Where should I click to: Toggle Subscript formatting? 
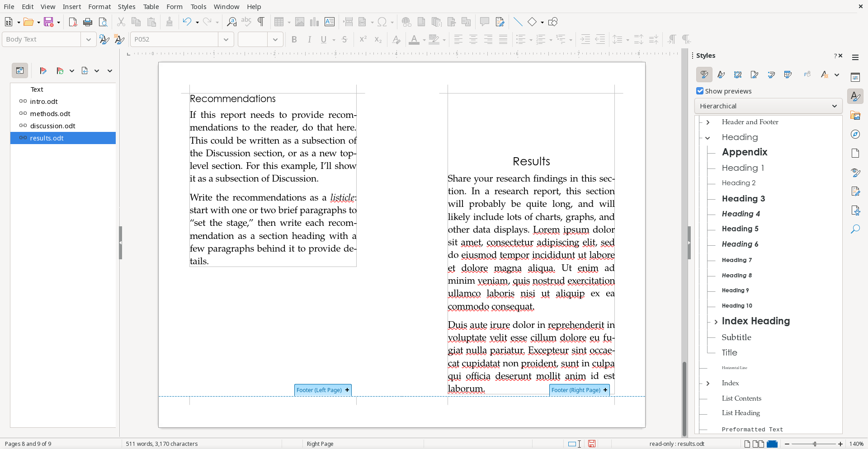point(378,39)
